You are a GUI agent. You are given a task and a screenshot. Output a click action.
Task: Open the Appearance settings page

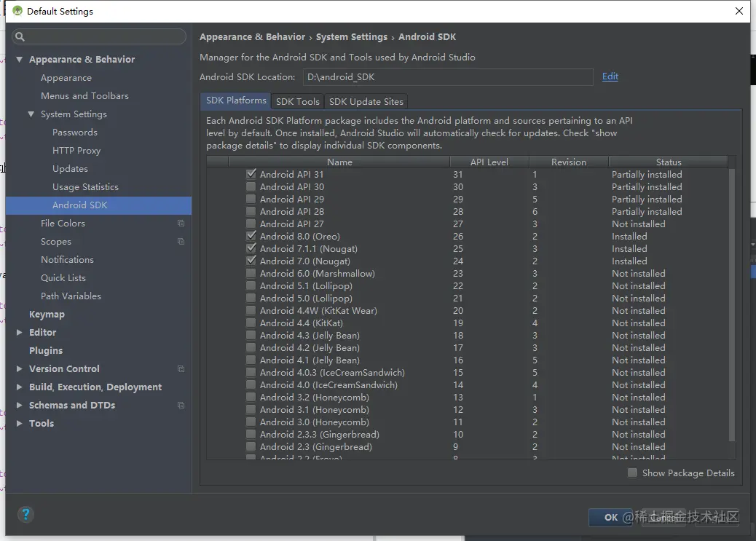(x=66, y=78)
